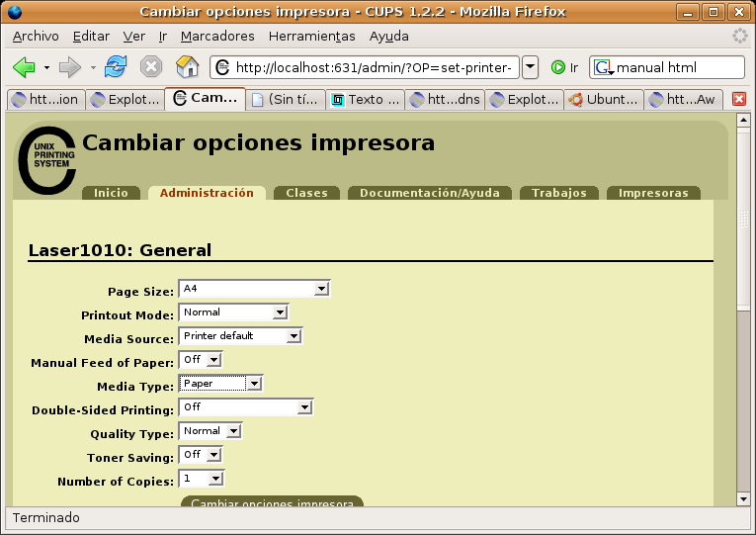
Task: Open the Herramientas menu
Action: [311, 36]
